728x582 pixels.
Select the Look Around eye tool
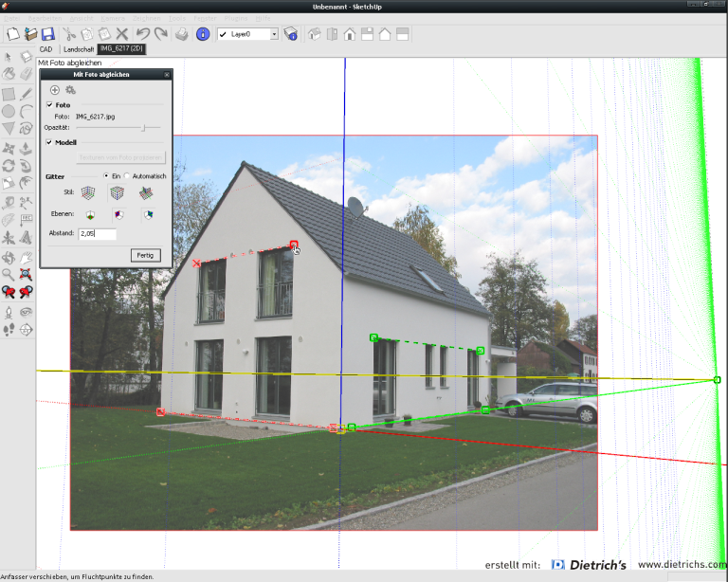[26, 313]
